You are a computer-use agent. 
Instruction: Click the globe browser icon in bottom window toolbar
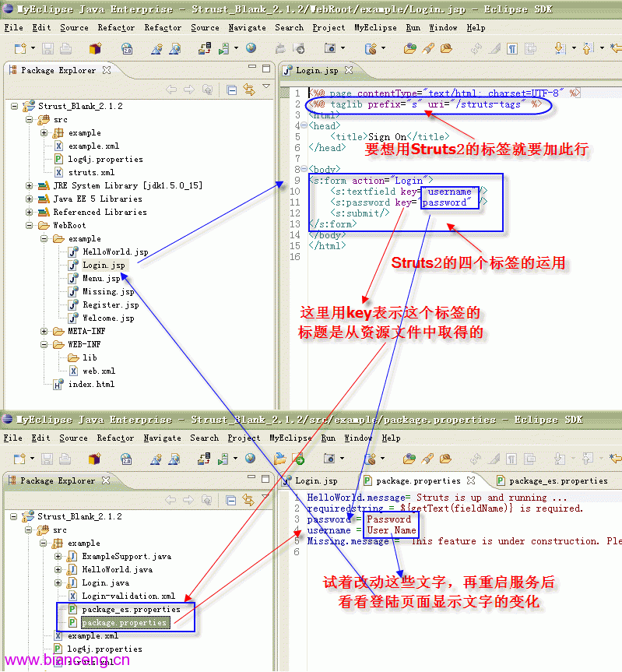[250, 459]
